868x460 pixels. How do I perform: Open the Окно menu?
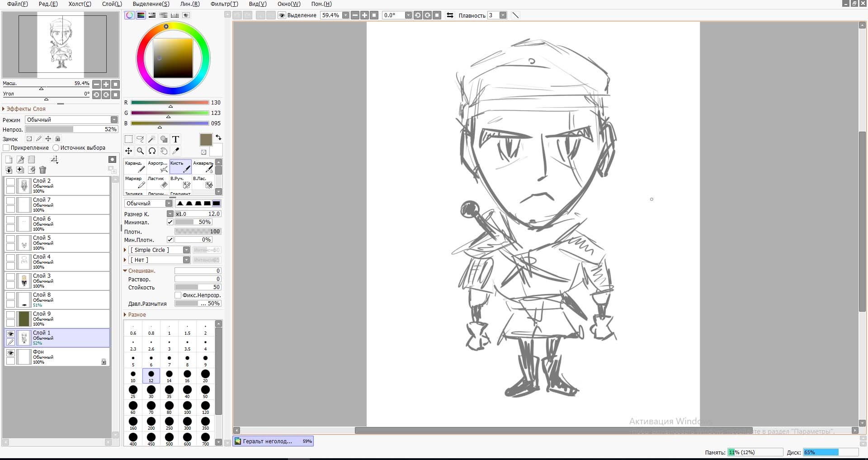click(289, 4)
